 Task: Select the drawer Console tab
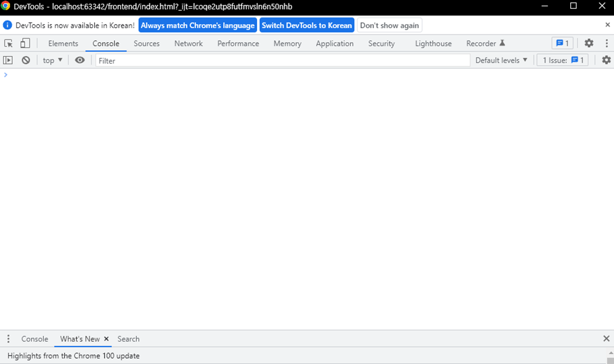click(x=34, y=339)
